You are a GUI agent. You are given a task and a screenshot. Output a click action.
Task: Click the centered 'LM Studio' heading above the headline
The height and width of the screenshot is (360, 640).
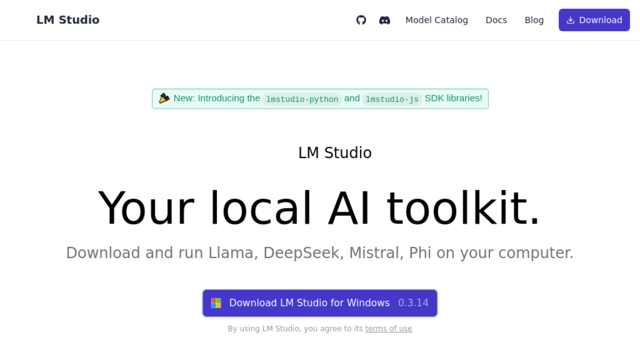(335, 153)
